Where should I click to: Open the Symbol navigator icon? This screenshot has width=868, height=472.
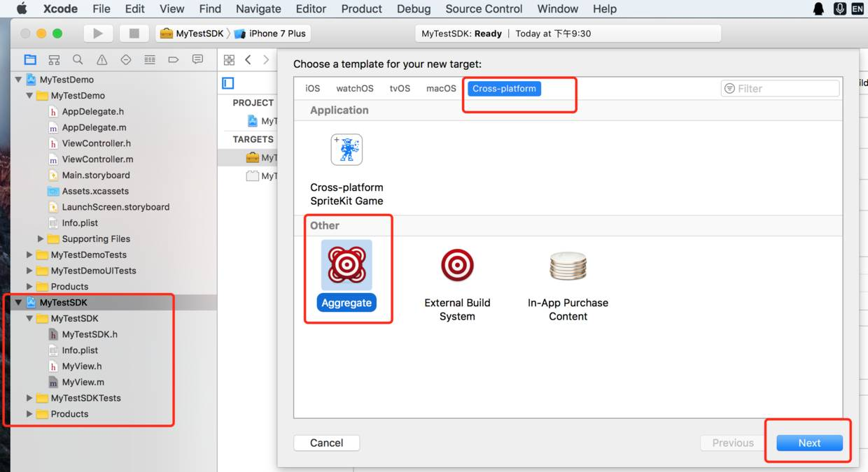[54, 60]
